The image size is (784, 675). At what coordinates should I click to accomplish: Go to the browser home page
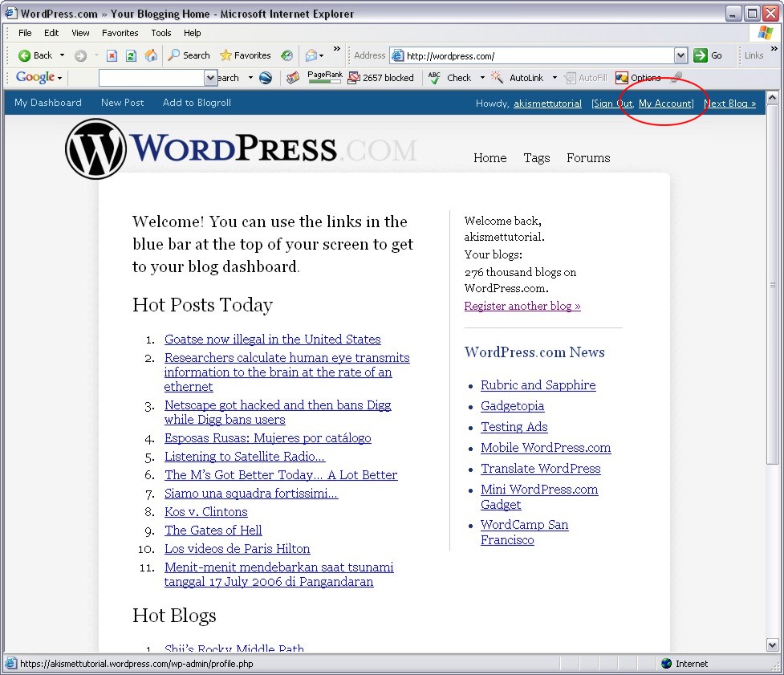pos(151,55)
